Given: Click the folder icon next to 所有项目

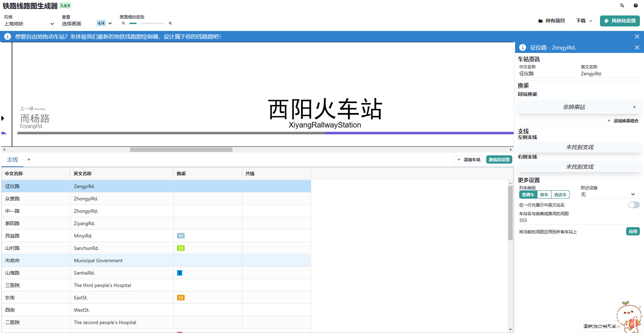Looking at the screenshot, I should [x=540, y=21].
